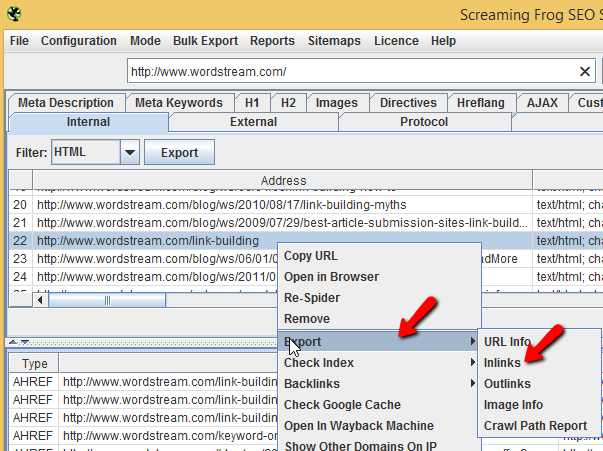
Task: Switch to the Meta Description tab
Action: pos(68,103)
